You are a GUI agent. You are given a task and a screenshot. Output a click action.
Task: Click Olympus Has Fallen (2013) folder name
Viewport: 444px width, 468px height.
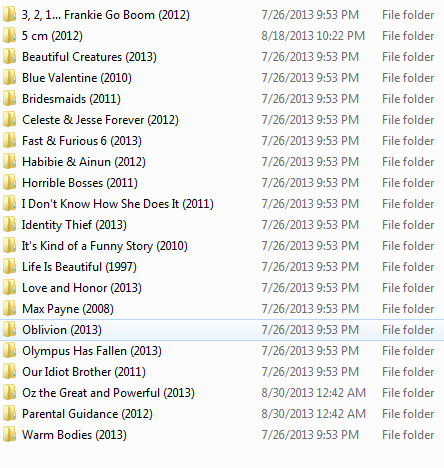[92, 351]
